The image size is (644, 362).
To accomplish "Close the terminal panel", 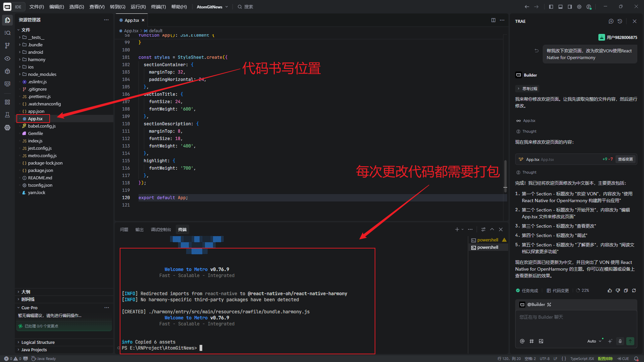I will point(501,229).
